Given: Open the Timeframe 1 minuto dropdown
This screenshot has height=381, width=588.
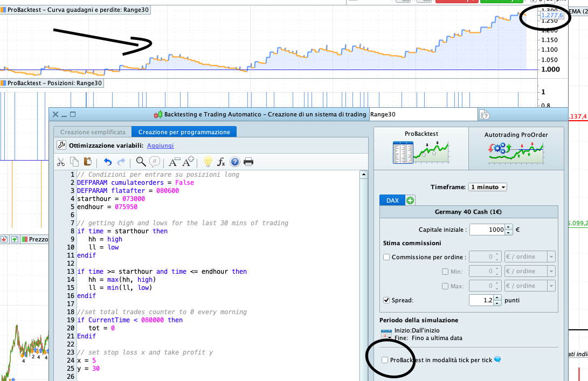Looking at the screenshot, I should 488,187.
